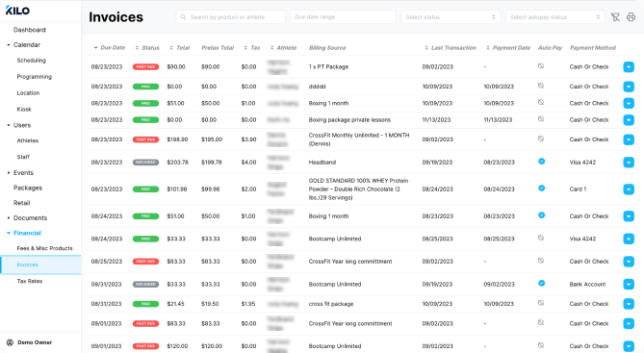This screenshot has height=353, width=644.
Task: Click search magnifier icon
Action: [x=183, y=17]
